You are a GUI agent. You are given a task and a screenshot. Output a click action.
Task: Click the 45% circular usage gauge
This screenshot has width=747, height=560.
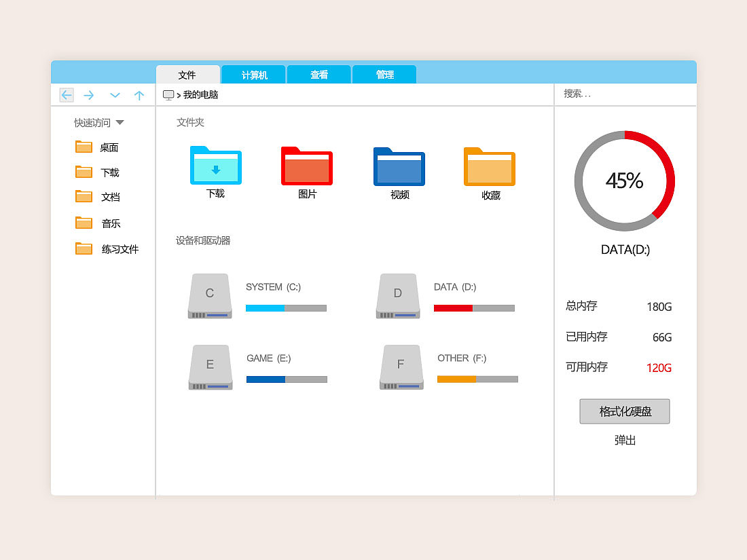625,181
